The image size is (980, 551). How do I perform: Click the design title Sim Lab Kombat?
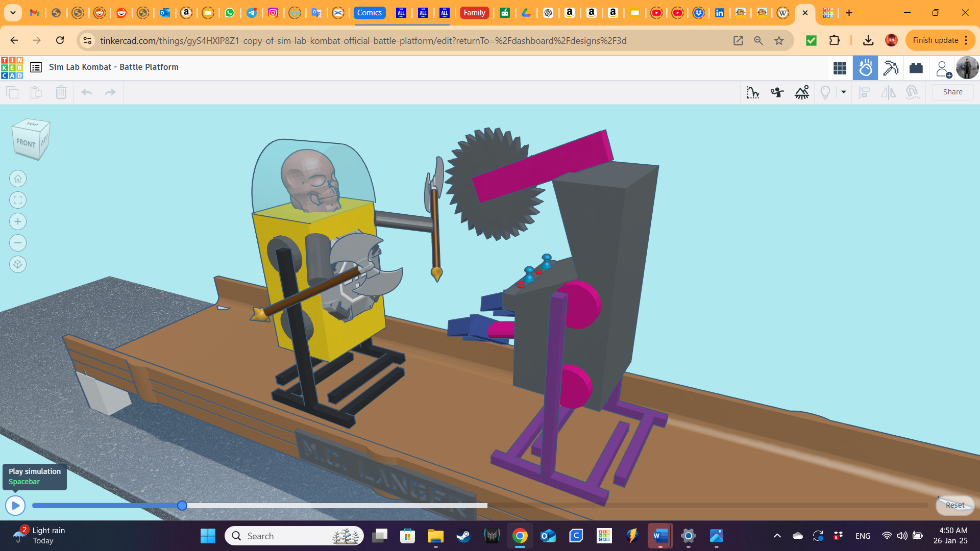114,67
